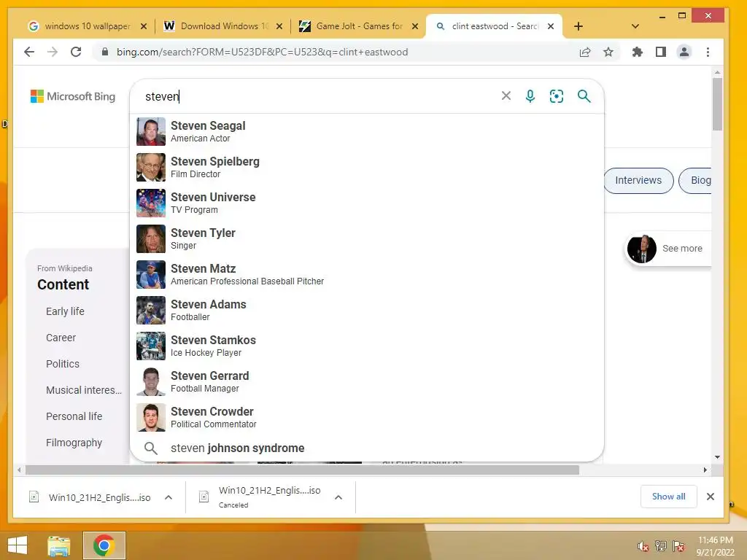Click the Interviews filter chip
This screenshot has width=747, height=560.
point(638,181)
